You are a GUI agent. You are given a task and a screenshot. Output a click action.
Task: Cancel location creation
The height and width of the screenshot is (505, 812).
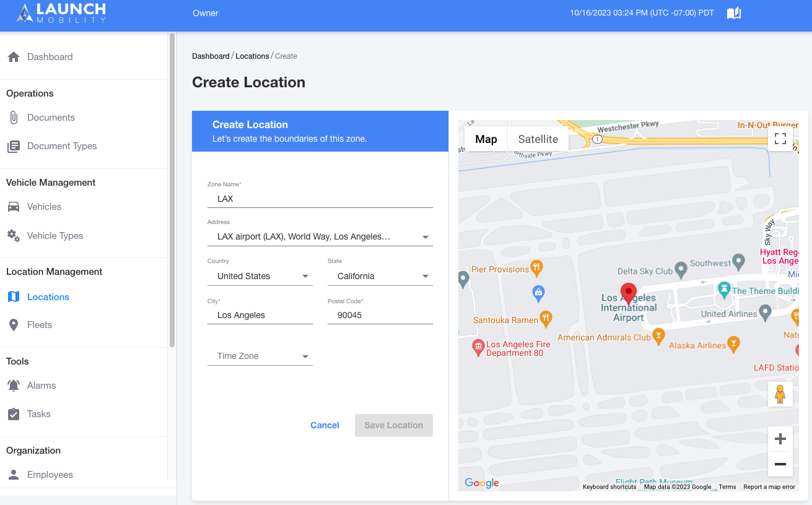point(325,426)
